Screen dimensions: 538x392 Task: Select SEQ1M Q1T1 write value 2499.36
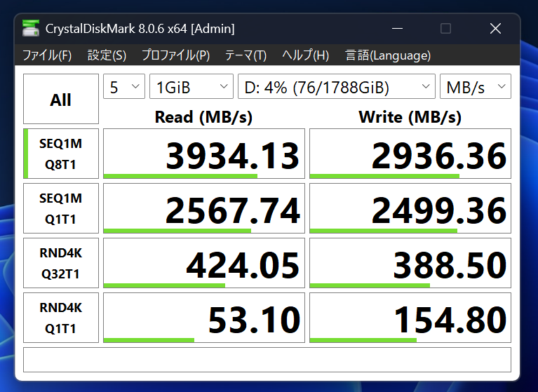[x=410, y=208]
